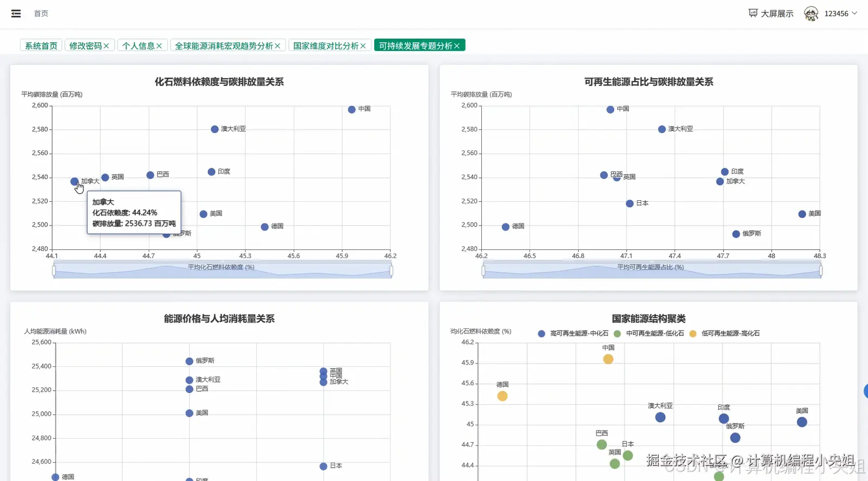
Task: Click 印度 point in 可再生能源占比 chart
Action: (725, 172)
